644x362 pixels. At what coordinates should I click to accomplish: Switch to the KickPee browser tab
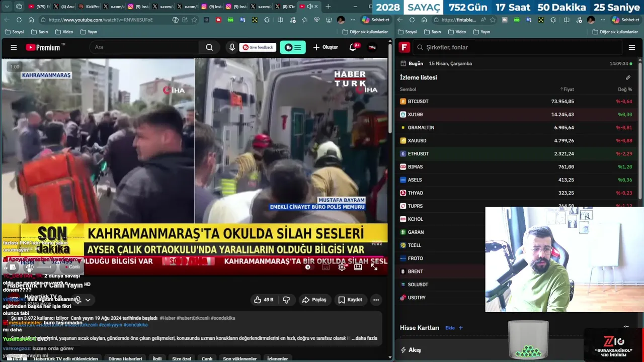click(x=89, y=7)
